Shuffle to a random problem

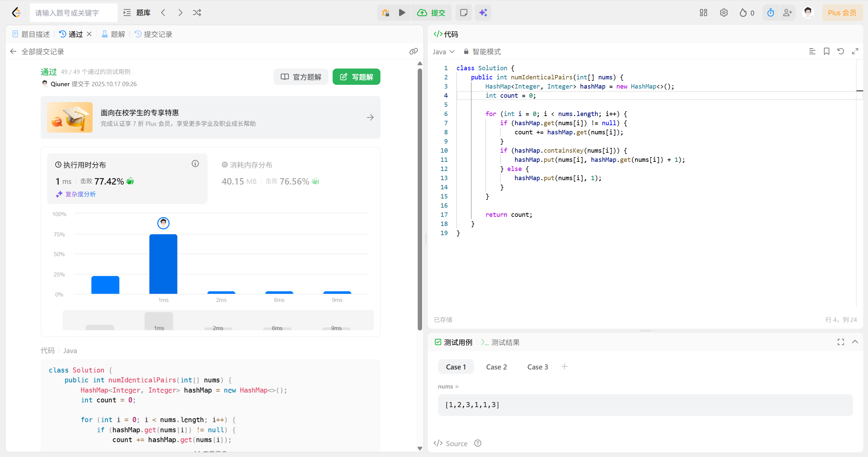point(197,13)
